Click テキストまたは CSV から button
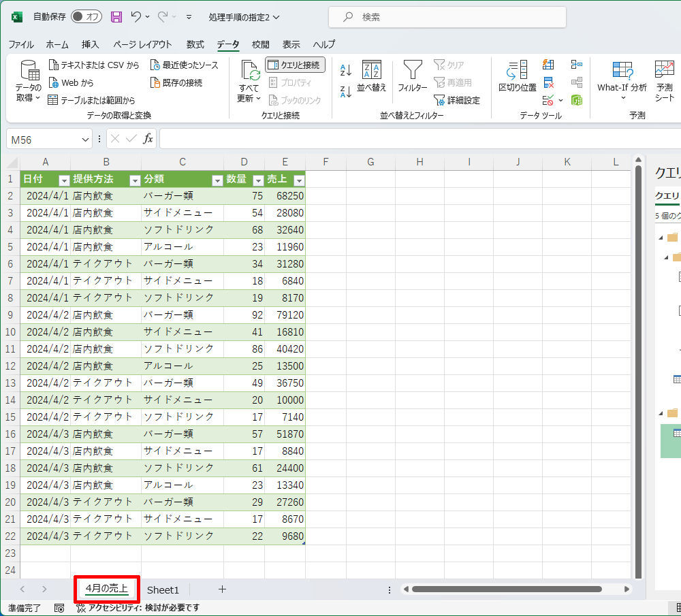The width and height of the screenshot is (681, 616). click(94, 65)
